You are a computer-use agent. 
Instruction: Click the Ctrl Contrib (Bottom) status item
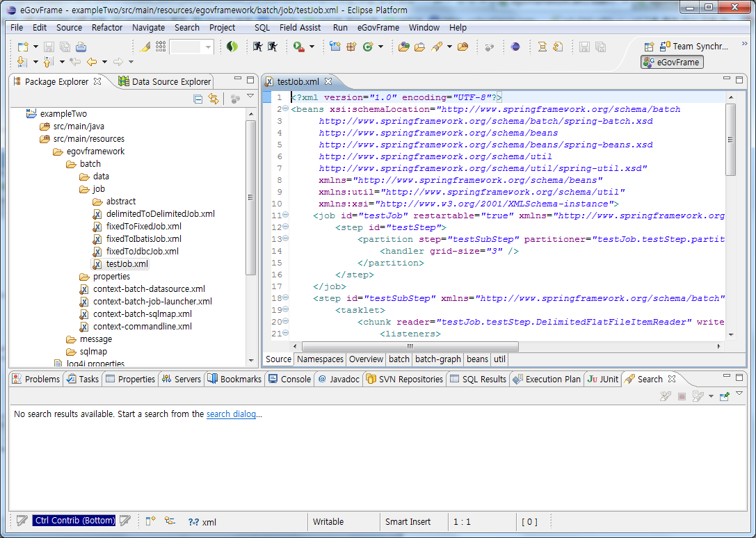tap(74, 521)
